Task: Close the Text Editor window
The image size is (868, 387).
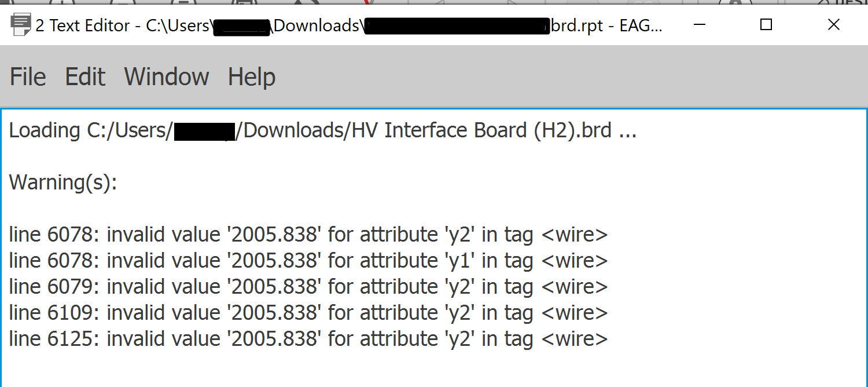Action: tap(833, 24)
